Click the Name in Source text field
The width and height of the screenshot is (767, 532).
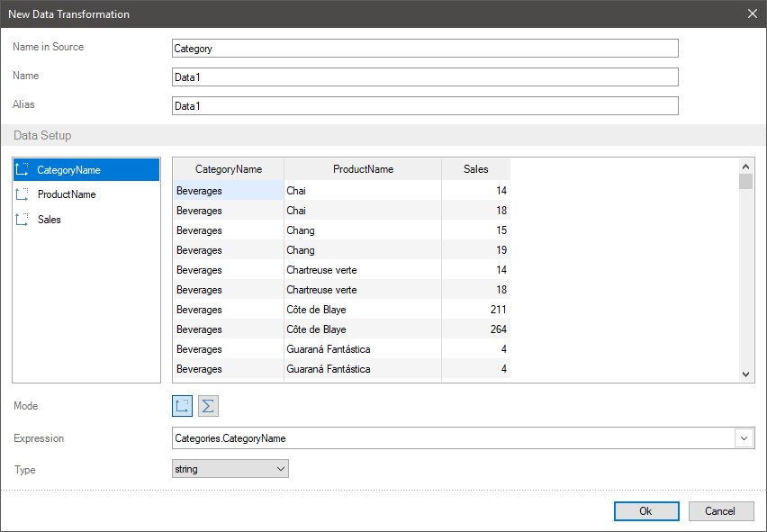click(424, 49)
